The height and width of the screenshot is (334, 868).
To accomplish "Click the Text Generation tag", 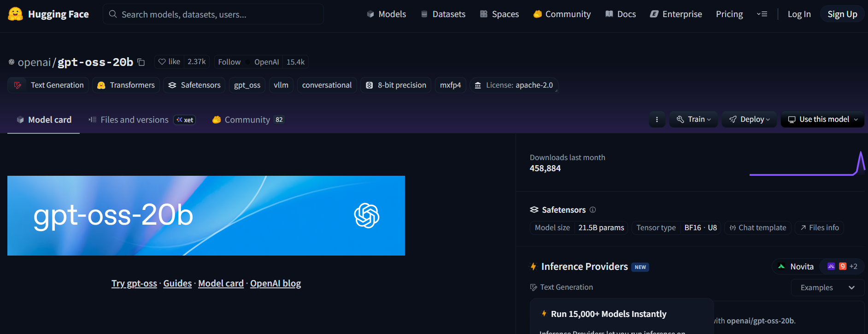I will point(48,85).
